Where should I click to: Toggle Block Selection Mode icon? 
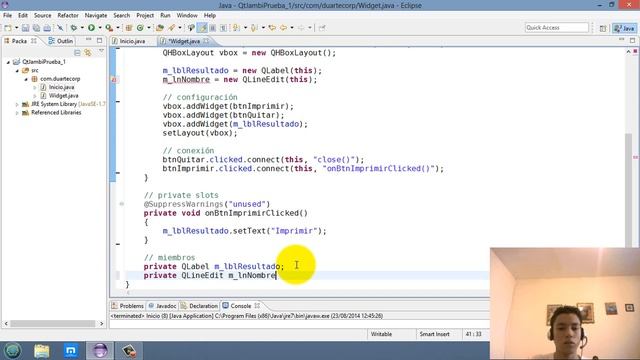tap(213, 28)
